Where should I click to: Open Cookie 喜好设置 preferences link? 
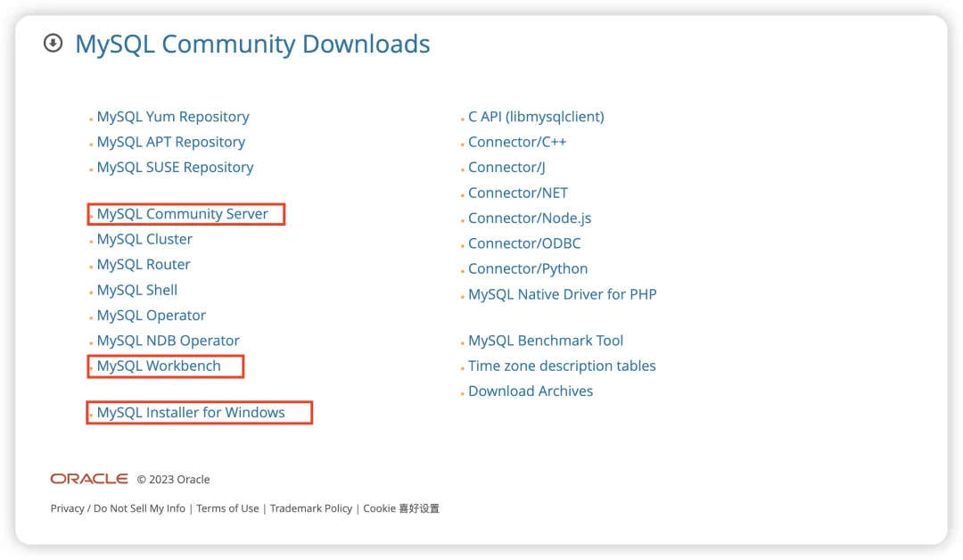[401, 508]
